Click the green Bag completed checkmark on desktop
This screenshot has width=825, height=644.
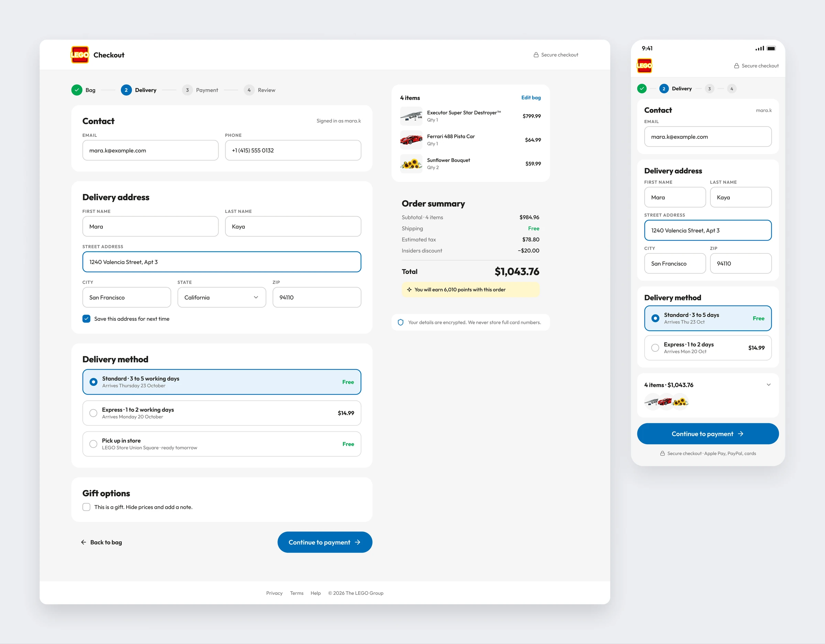[x=77, y=90]
